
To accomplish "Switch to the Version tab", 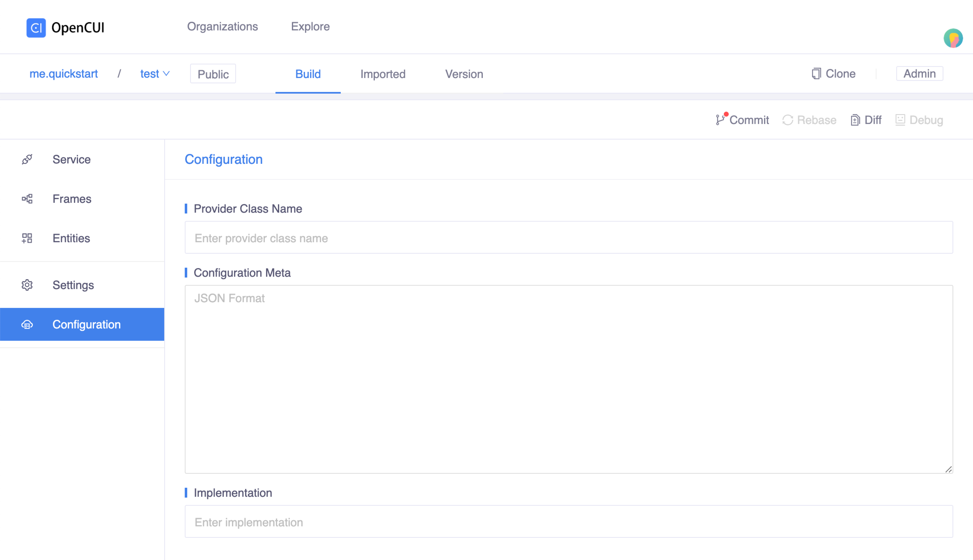I will pos(464,74).
